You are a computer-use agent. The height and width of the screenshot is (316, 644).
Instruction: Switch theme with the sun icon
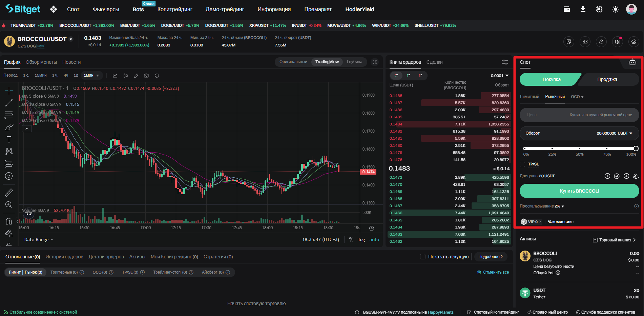point(616,9)
